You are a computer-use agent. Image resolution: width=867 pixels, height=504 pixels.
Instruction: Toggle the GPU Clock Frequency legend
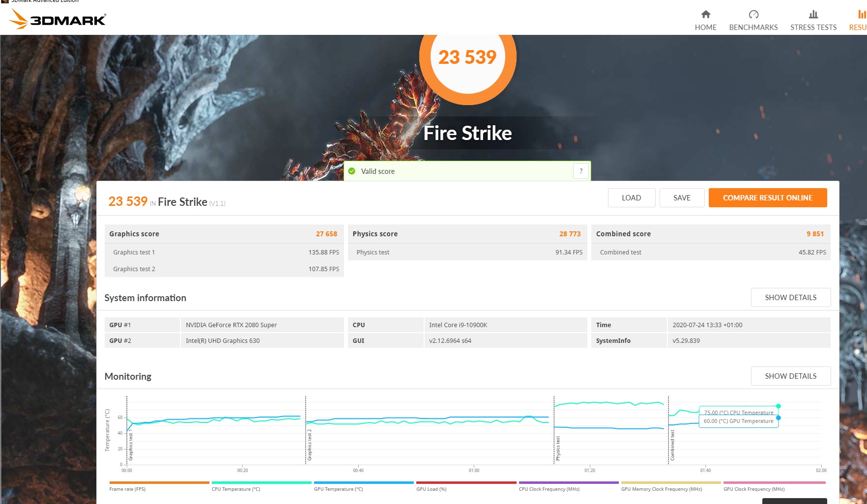[774, 486]
